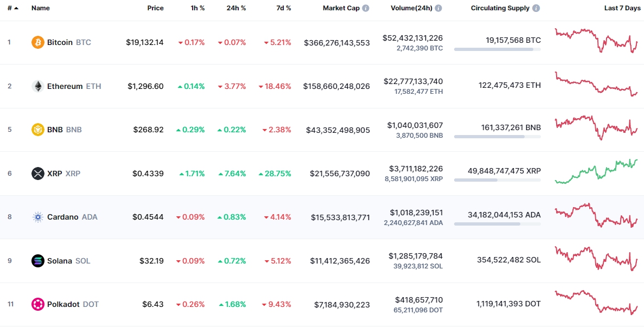Open the Cardano ADA coin page link
Viewport: 644px width, 327px height.
(72, 217)
